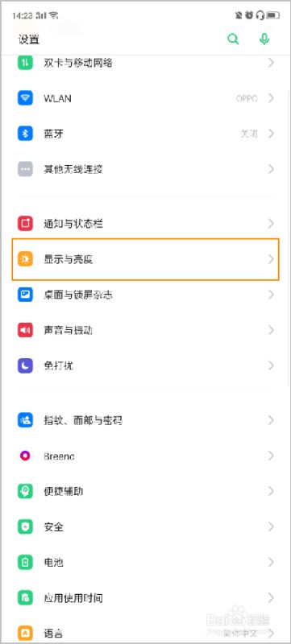Open 通知与状态栏 menu item
The image size is (291, 644).
click(145, 224)
